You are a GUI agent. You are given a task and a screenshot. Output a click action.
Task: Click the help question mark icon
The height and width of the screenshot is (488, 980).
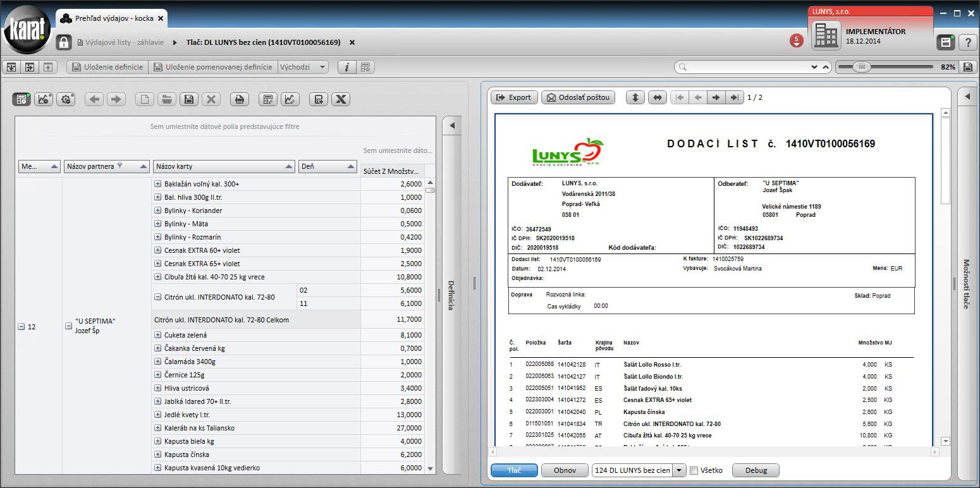pos(968,42)
